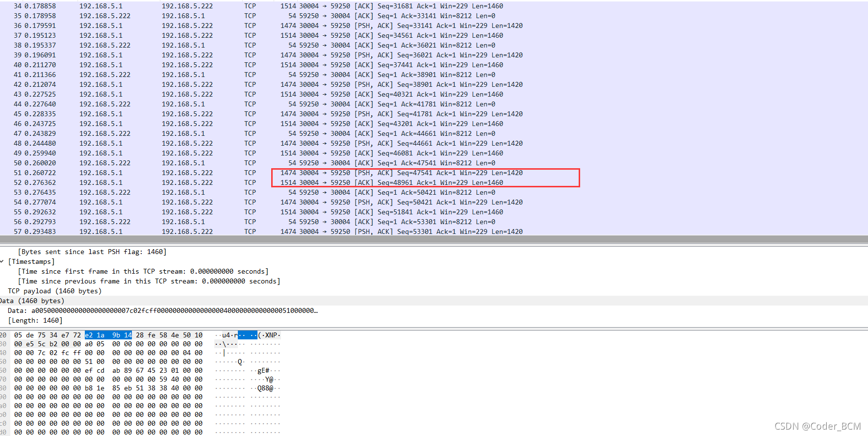The height and width of the screenshot is (436, 868).
Task: Select packet 52 with Seq=48961
Action: point(434,182)
